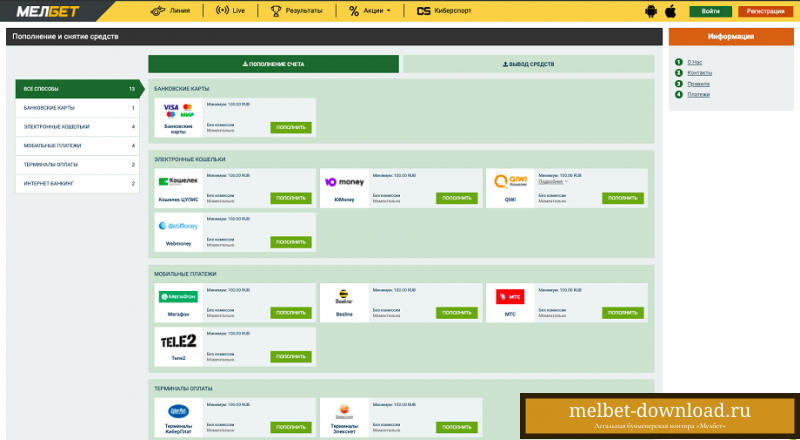Click the Регистрация button
This screenshot has width=800, height=440.
pos(765,11)
